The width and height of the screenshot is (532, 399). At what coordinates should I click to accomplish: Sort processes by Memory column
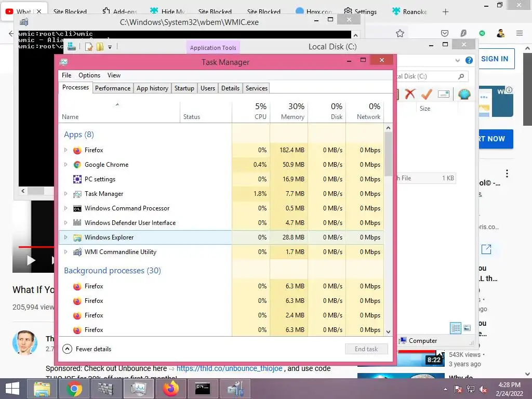coord(289,111)
